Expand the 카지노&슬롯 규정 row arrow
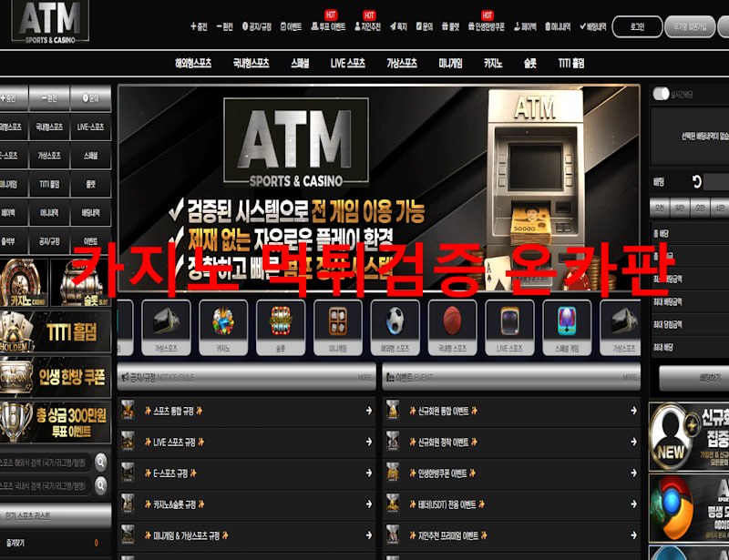Viewport: 729px width, 560px height. point(369,504)
